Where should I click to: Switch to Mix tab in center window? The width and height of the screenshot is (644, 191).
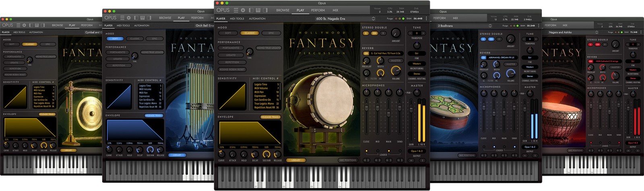335,10
